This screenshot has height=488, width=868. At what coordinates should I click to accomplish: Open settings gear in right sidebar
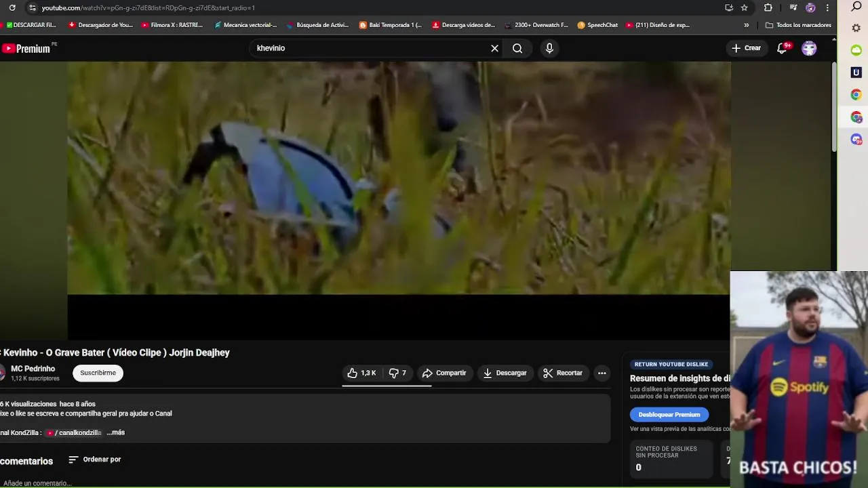tap(856, 28)
